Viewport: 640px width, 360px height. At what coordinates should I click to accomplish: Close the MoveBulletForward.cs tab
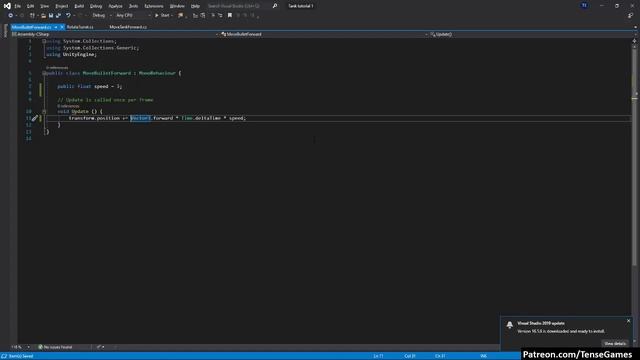[x=62, y=27]
